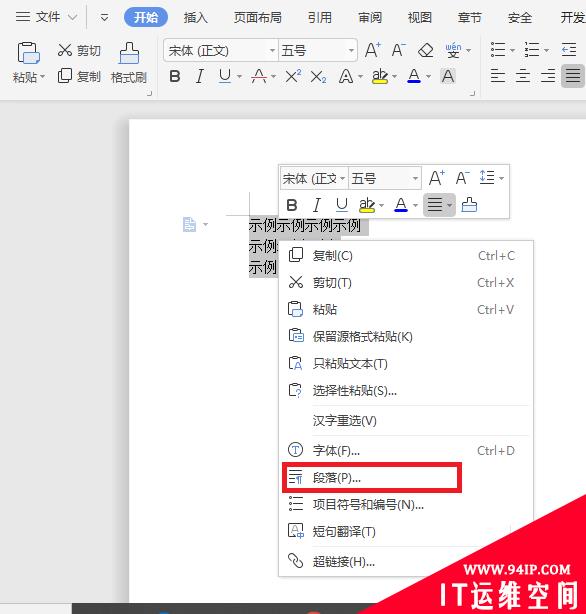Toggle superscript X² in the ribbon
The width and height of the screenshot is (586, 614).
click(293, 76)
